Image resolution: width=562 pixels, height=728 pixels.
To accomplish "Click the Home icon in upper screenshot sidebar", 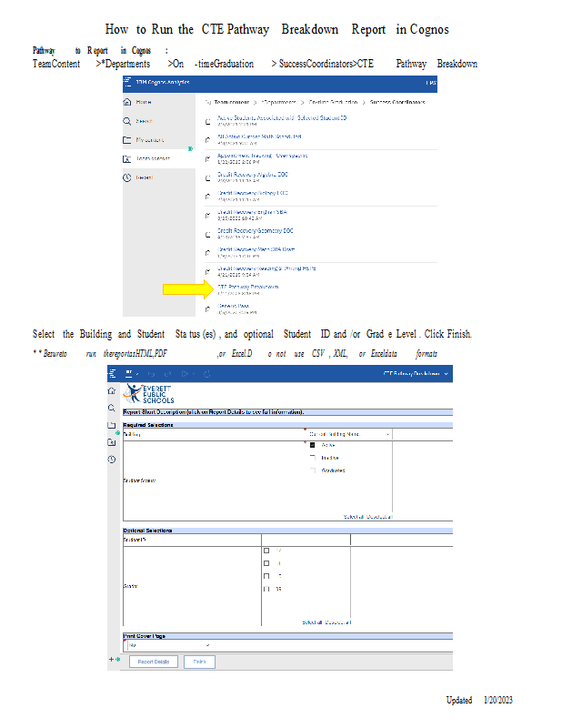I will click(127, 102).
